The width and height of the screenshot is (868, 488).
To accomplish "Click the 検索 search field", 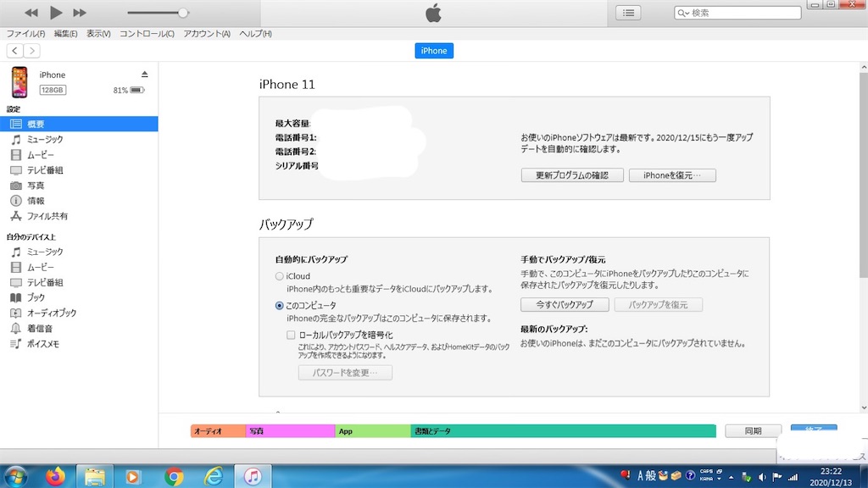I will (737, 13).
